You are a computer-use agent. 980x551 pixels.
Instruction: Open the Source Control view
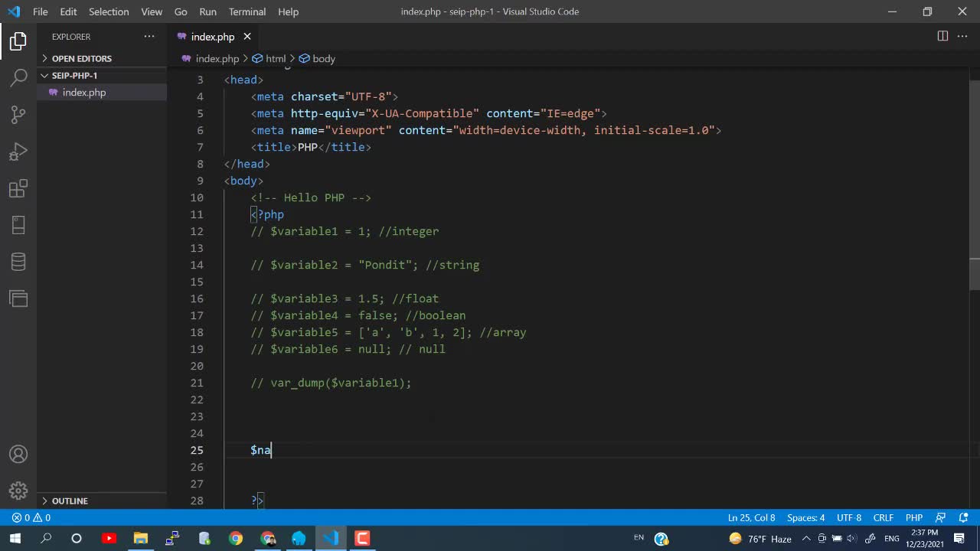18,114
